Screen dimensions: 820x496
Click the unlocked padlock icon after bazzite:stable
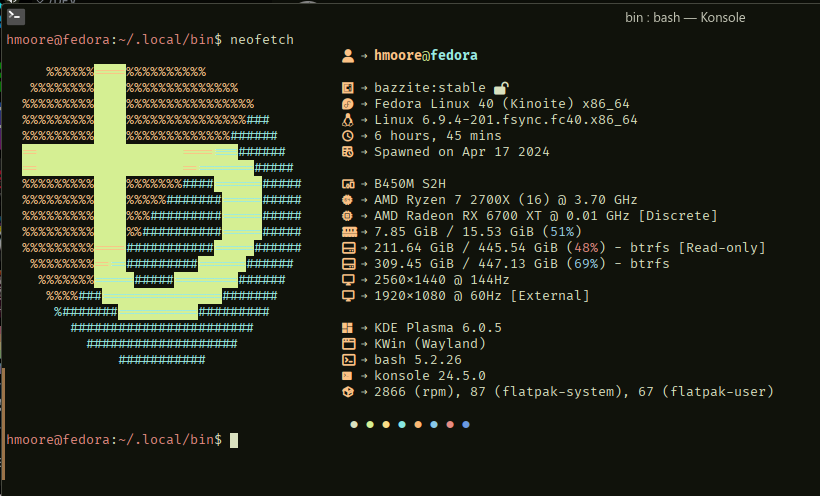point(502,88)
